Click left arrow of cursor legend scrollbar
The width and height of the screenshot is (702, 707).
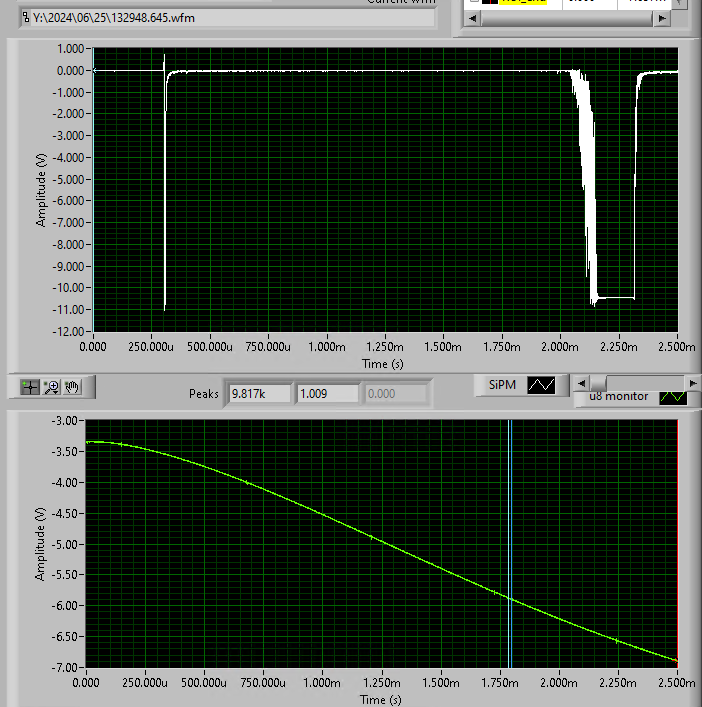pos(473,18)
